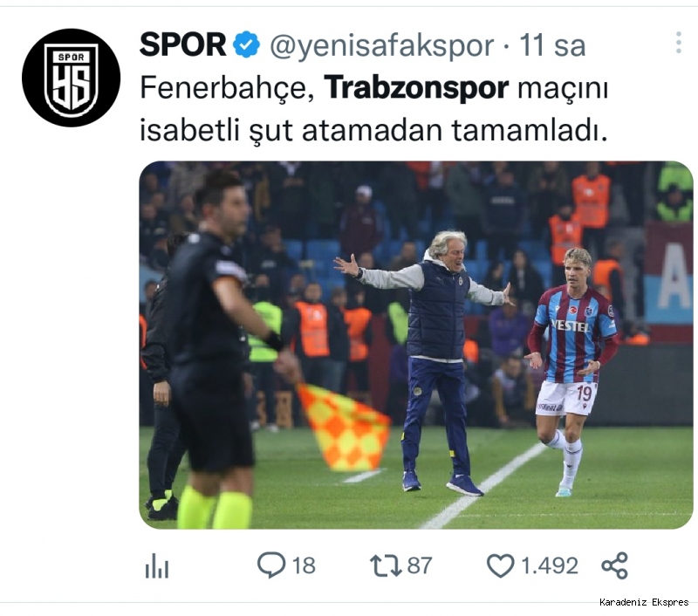Click the blue verified badge
Image resolution: width=698 pixels, height=616 pixels.
246,44
